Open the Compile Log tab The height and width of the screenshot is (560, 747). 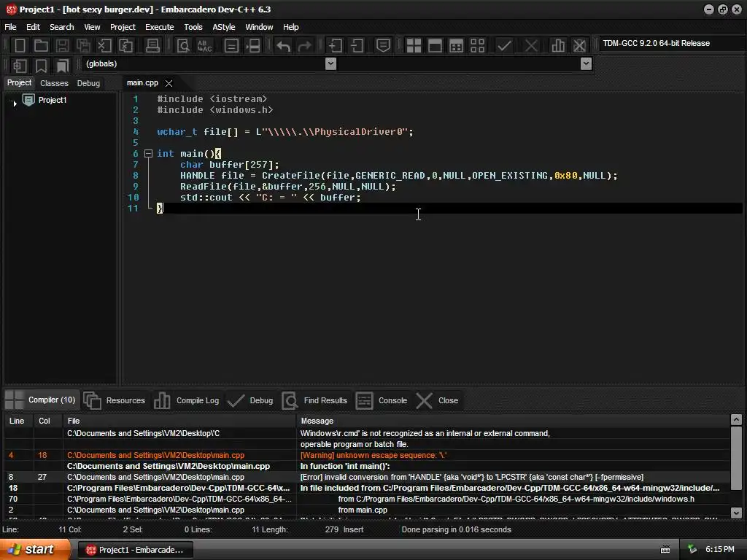pyautogui.click(x=187, y=400)
